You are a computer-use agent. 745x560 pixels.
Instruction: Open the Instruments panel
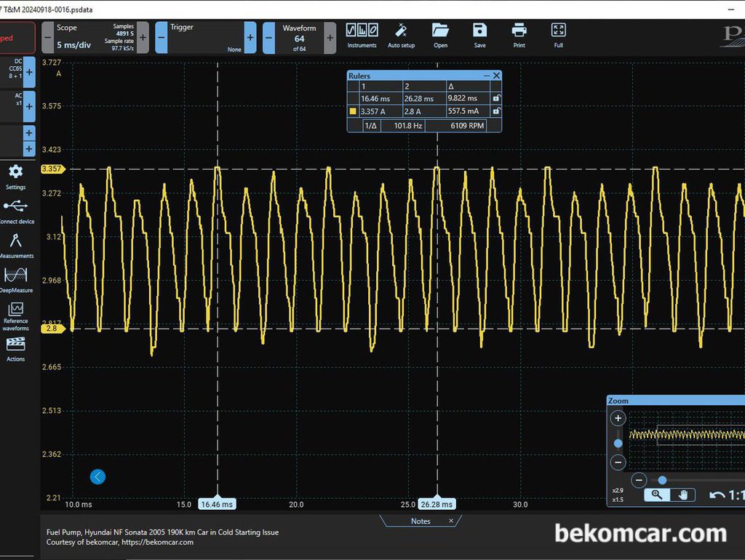click(x=362, y=36)
